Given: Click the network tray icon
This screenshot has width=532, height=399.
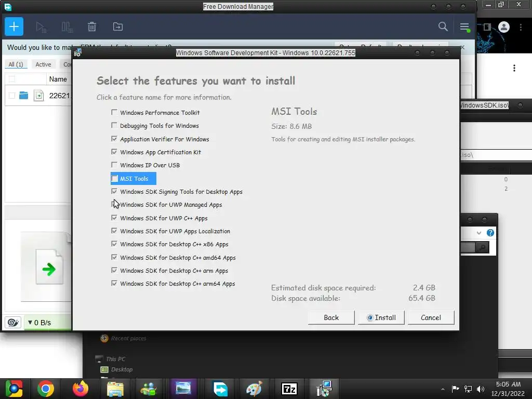Looking at the screenshot, I should (x=468, y=389).
